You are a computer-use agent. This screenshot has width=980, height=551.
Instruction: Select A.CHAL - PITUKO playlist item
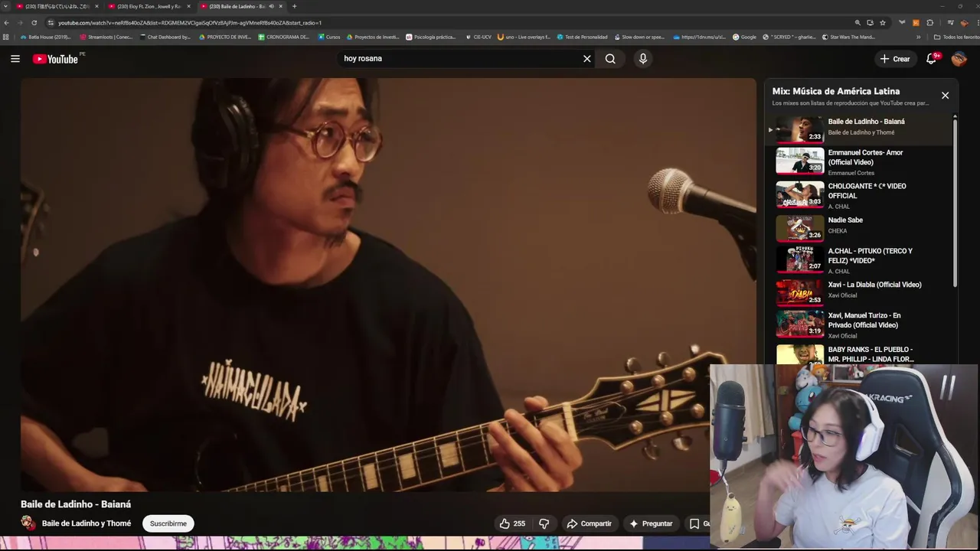[x=861, y=260]
